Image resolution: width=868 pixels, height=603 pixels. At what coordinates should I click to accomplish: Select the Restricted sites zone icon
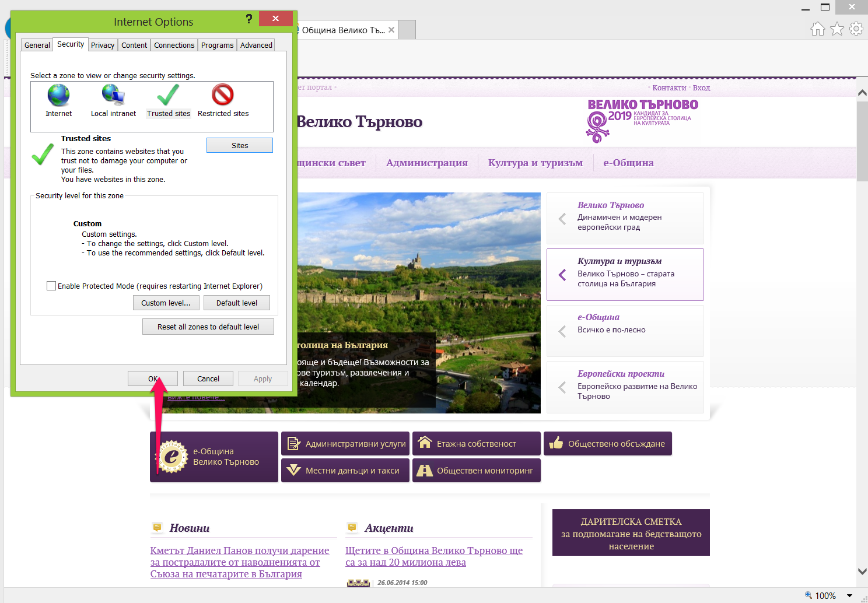223,95
